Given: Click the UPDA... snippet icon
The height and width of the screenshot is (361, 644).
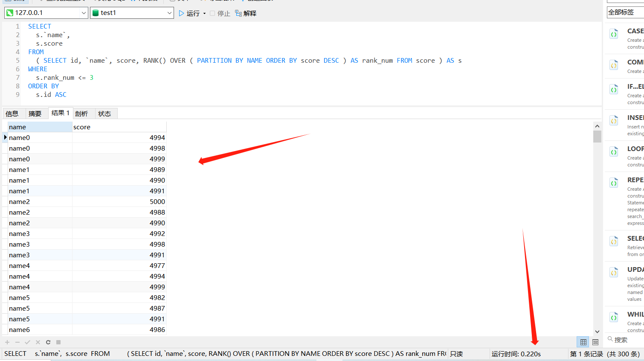Looking at the screenshot, I should [x=614, y=273].
